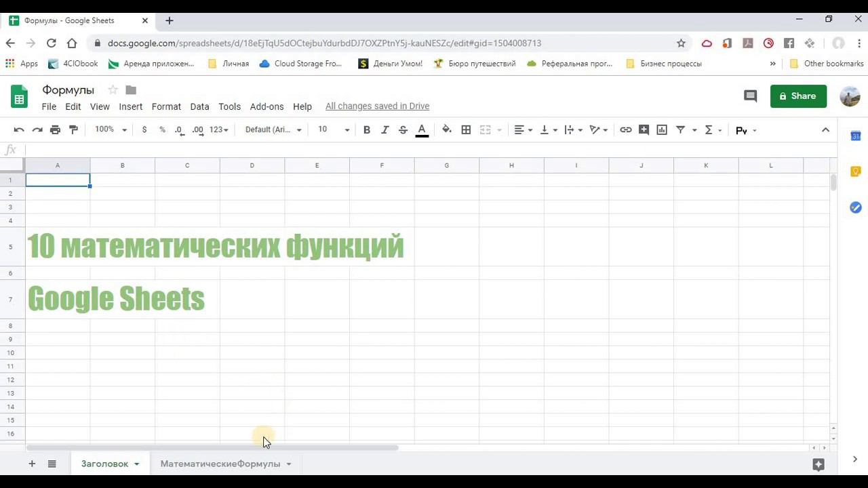This screenshot has width=868, height=488.
Task: Redo the last undone action
Action: click(x=37, y=129)
